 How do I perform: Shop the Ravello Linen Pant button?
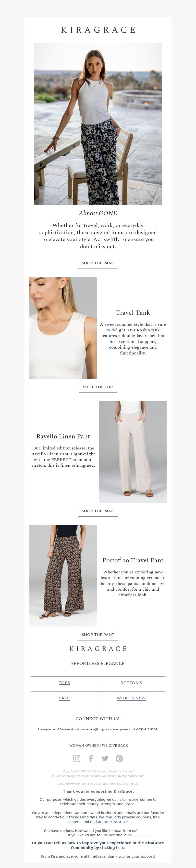[98, 511]
